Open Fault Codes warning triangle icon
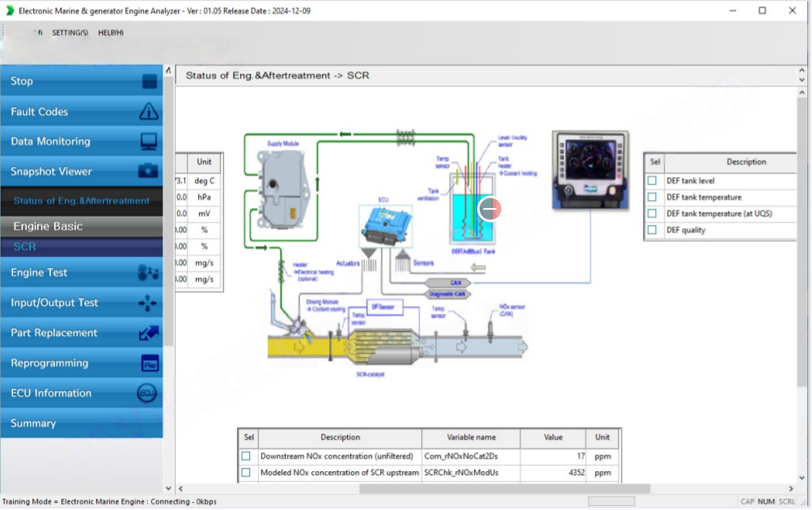The image size is (812, 510). tap(149, 112)
